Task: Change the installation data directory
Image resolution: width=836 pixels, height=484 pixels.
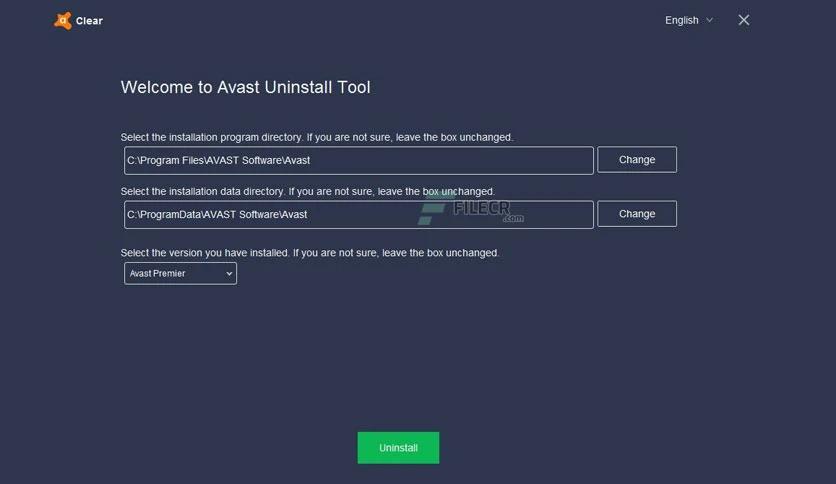Action: 637,214
